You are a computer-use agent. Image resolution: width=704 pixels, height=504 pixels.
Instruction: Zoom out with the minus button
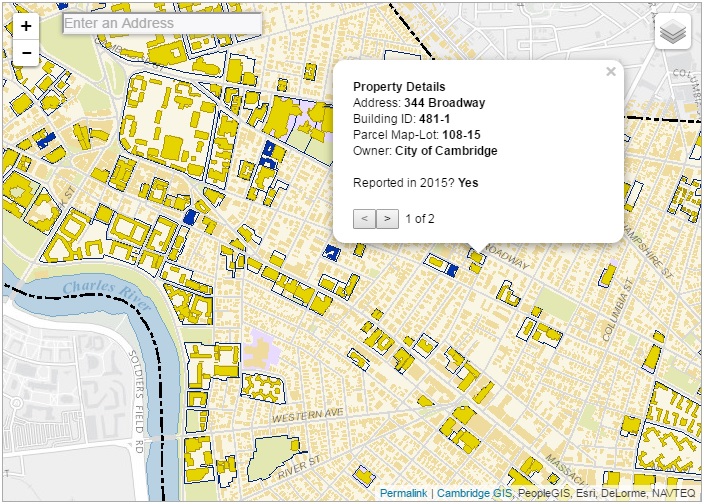26,53
